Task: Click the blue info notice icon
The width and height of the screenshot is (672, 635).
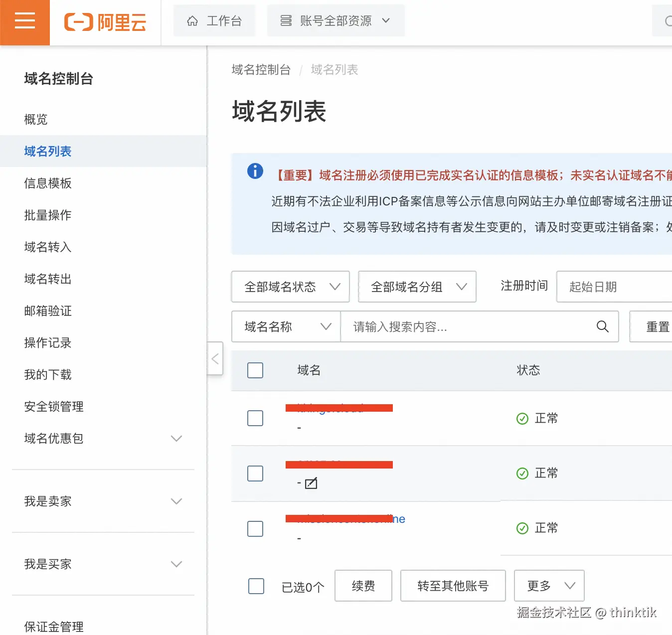Action: point(255,171)
